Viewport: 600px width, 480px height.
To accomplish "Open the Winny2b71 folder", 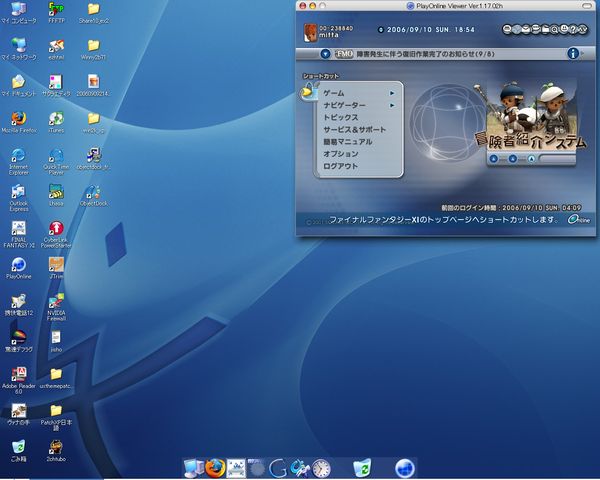I will pos(94,50).
